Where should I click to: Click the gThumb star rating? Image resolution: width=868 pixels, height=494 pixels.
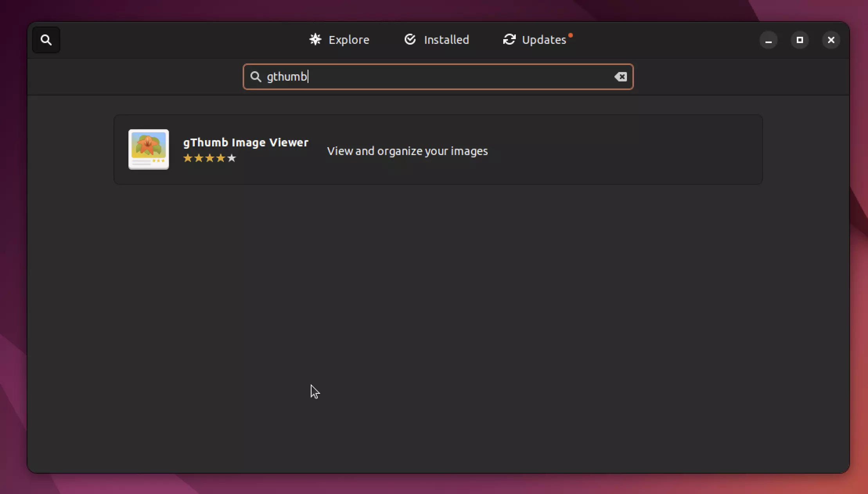click(x=210, y=158)
